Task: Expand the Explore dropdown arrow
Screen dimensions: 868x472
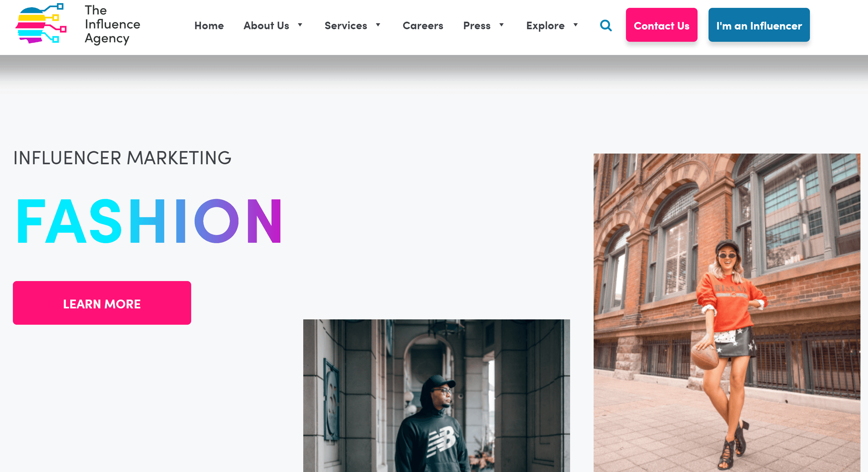Action: point(575,25)
